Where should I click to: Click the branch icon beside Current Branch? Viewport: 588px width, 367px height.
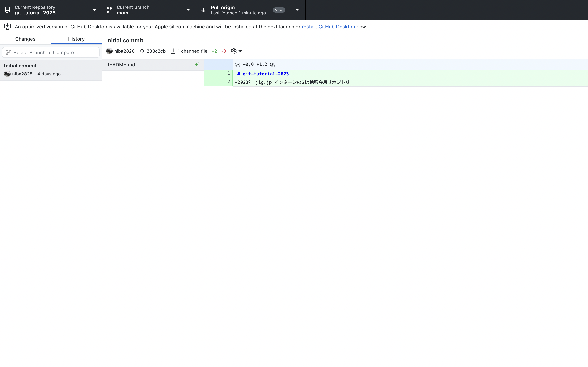[109, 10]
